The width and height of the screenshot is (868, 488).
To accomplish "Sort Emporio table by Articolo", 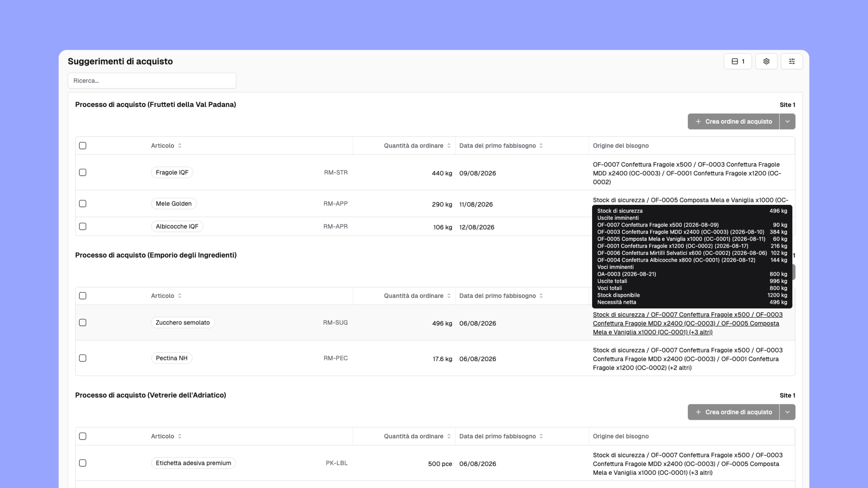I will click(166, 296).
